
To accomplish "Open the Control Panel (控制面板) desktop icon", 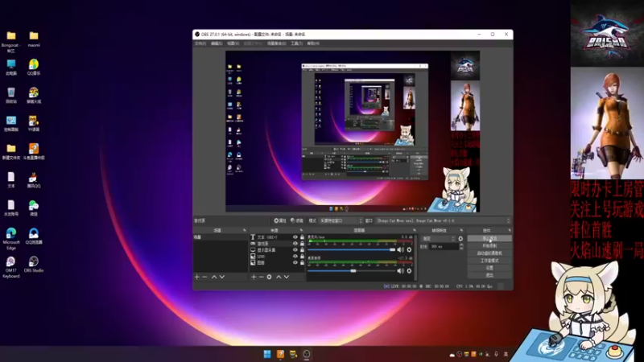I will pyautogui.click(x=11, y=123).
